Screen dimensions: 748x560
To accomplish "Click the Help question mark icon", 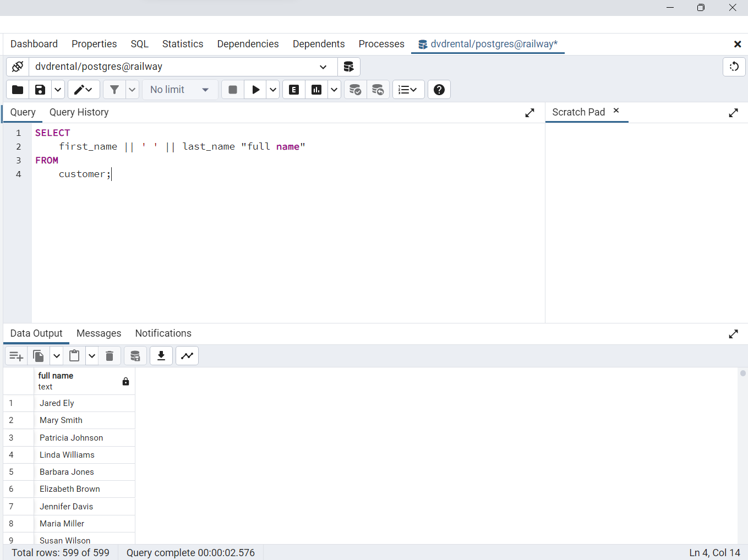I will click(439, 90).
